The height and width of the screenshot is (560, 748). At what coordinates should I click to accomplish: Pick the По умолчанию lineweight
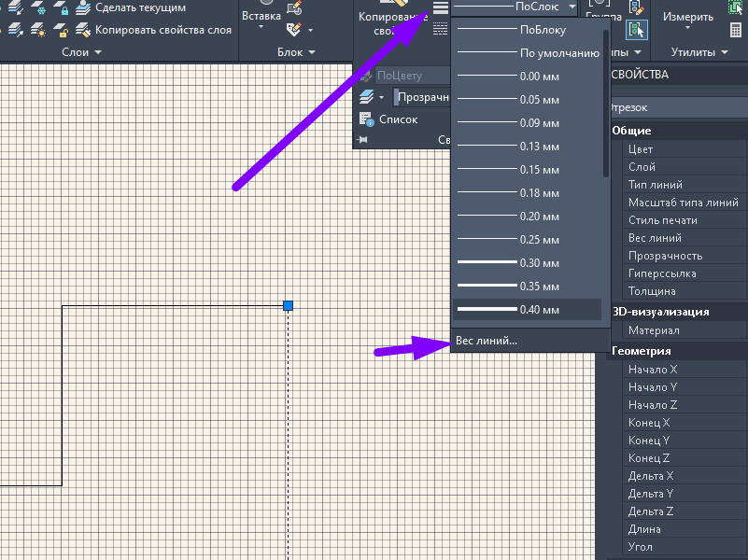coord(527,53)
